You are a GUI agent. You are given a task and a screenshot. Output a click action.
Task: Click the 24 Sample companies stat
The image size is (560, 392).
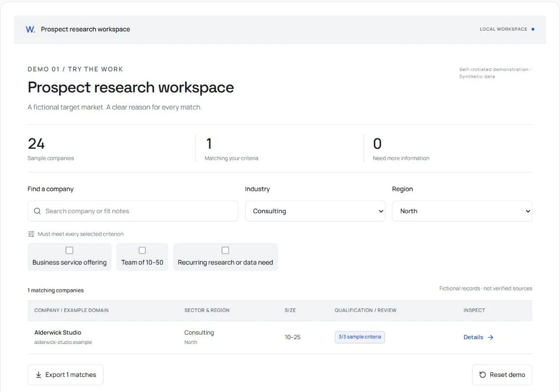tap(51, 149)
